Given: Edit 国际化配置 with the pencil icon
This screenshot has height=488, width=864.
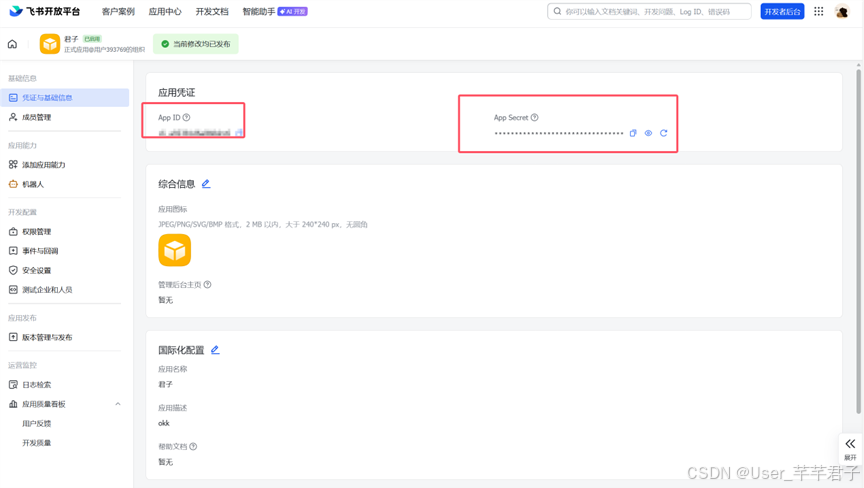Looking at the screenshot, I should click(215, 350).
